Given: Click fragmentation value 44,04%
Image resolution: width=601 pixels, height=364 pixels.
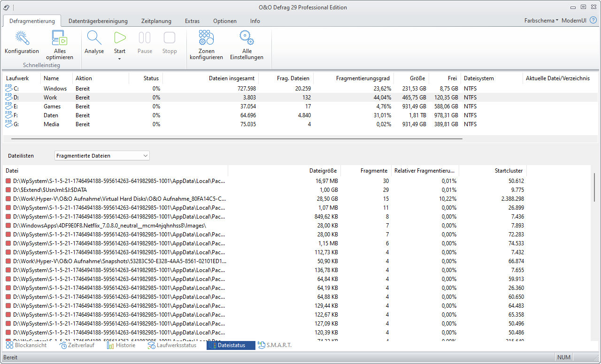Looking at the screenshot, I should [x=382, y=97].
